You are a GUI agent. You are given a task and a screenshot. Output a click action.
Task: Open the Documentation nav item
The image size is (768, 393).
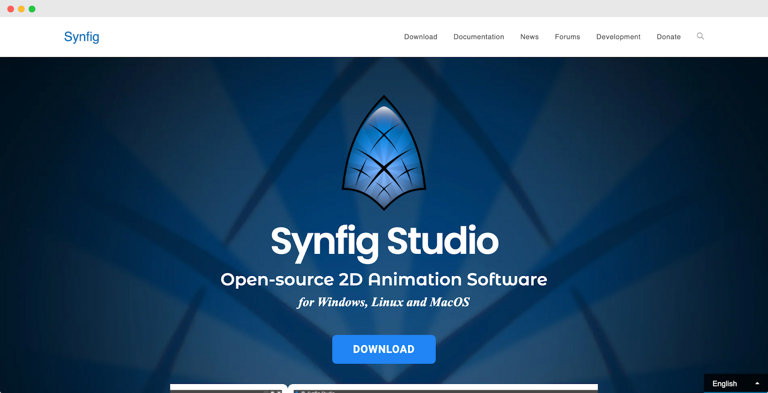click(479, 37)
